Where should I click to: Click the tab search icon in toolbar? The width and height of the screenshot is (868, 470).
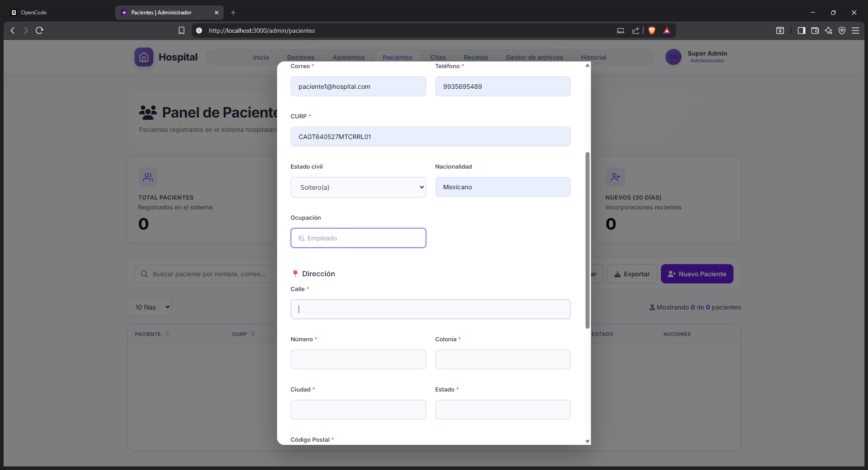coord(780,30)
